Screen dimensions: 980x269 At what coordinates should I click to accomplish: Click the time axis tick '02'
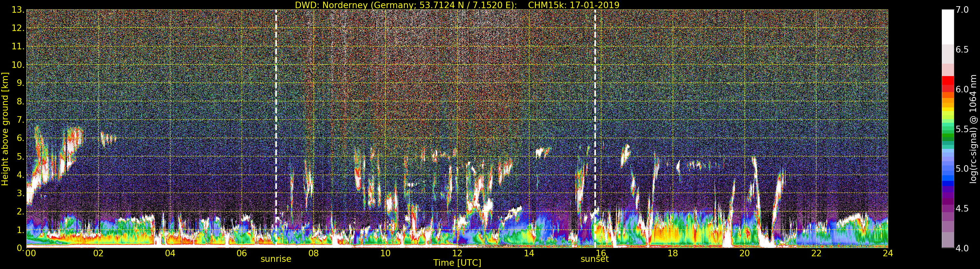coord(98,253)
